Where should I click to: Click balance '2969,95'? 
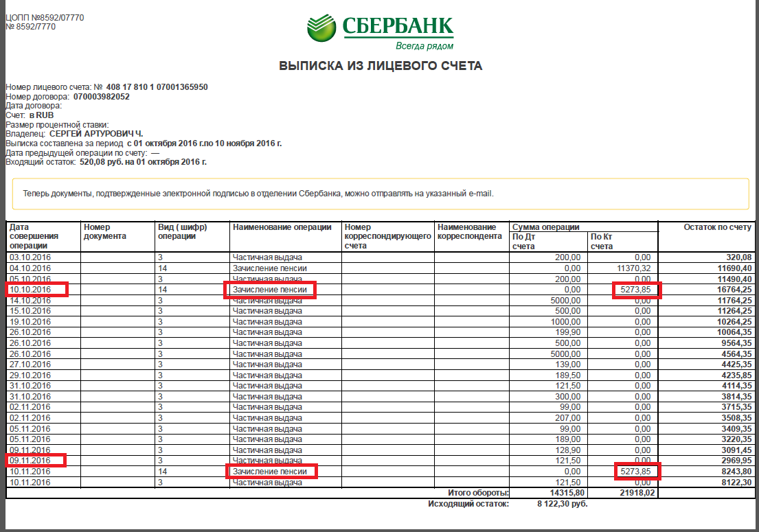[x=736, y=461]
